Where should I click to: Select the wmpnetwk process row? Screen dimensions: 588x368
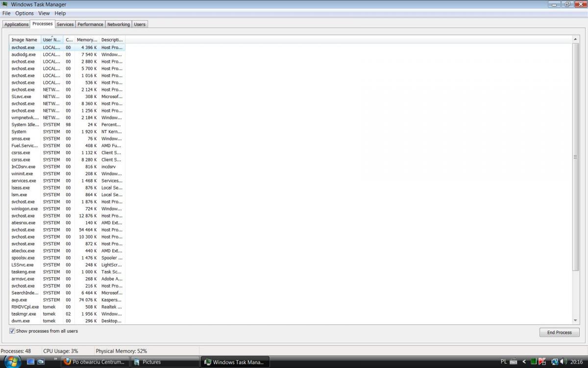[x=67, y=118]
